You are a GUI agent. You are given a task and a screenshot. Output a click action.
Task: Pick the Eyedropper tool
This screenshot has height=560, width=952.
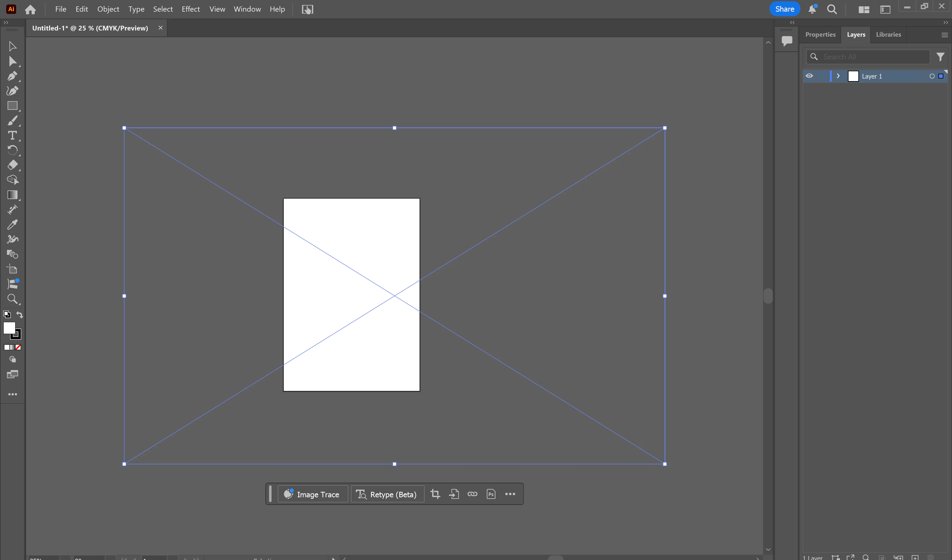(x=12, y=225)
